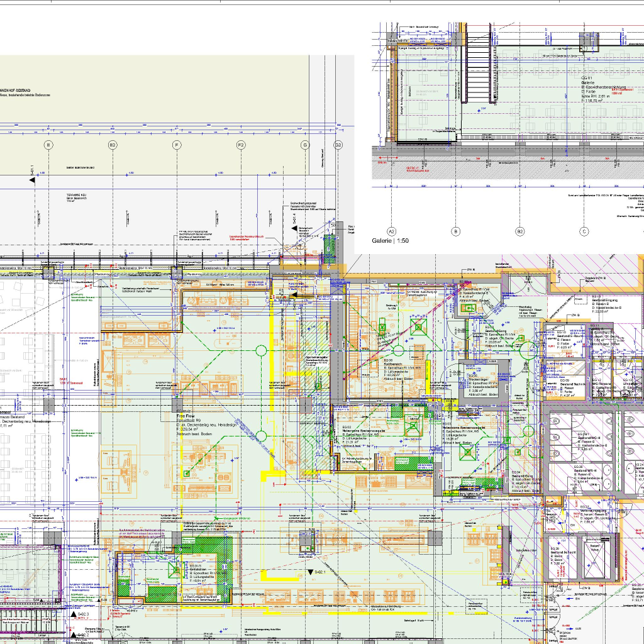Image resolution: width=644 pixels, height=644 pixels.
Task: Select grid axis marker E2
Action: point(113,145)
